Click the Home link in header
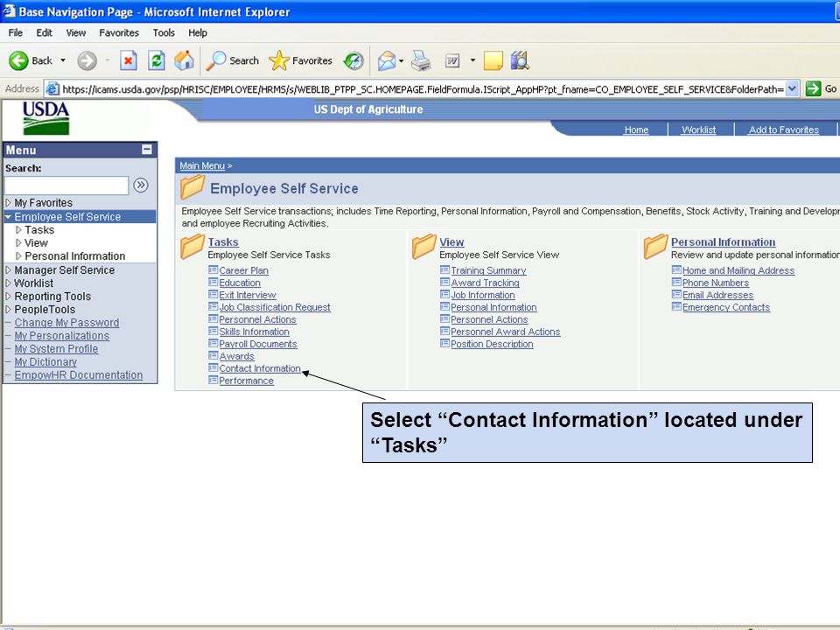The width and height of the screenshot is (840, 630). pos(636,129)
